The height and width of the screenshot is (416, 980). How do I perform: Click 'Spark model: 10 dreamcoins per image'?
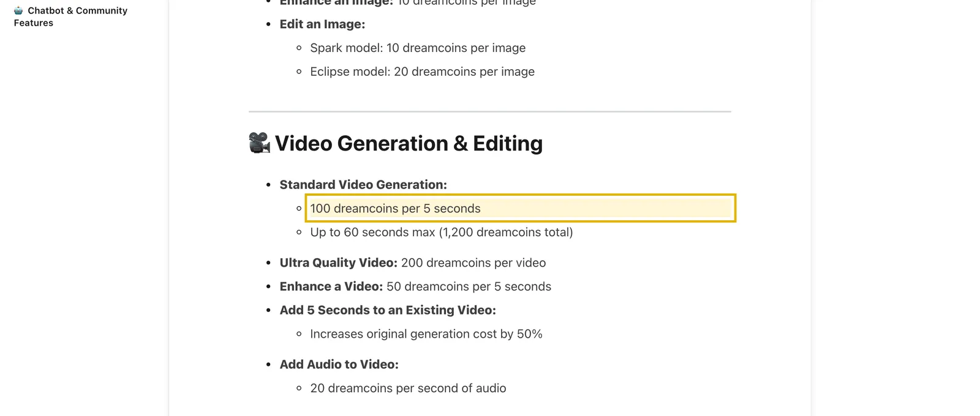coord(418,48)
